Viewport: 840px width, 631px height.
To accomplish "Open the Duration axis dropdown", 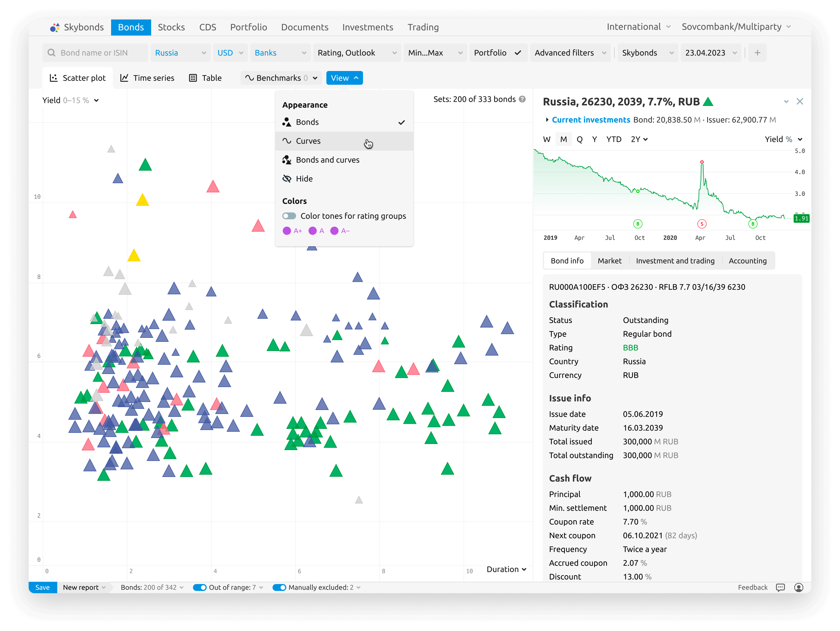I will pyautogui.click(x=506, y=569).
